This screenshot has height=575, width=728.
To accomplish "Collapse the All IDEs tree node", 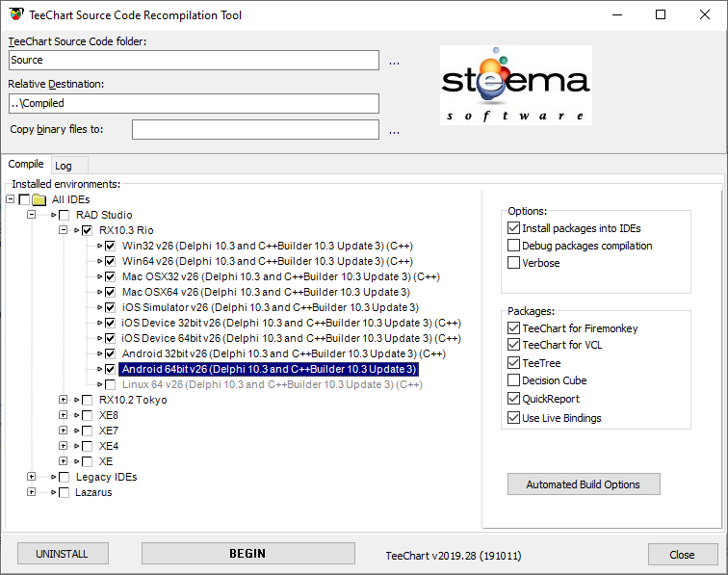I will tap(11, 199).
